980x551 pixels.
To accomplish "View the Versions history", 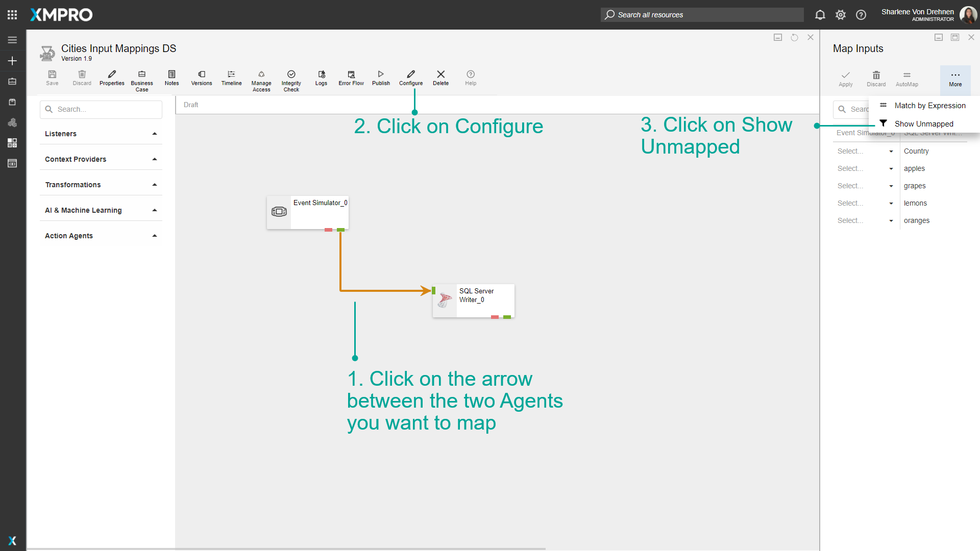I will click(201, 78).
